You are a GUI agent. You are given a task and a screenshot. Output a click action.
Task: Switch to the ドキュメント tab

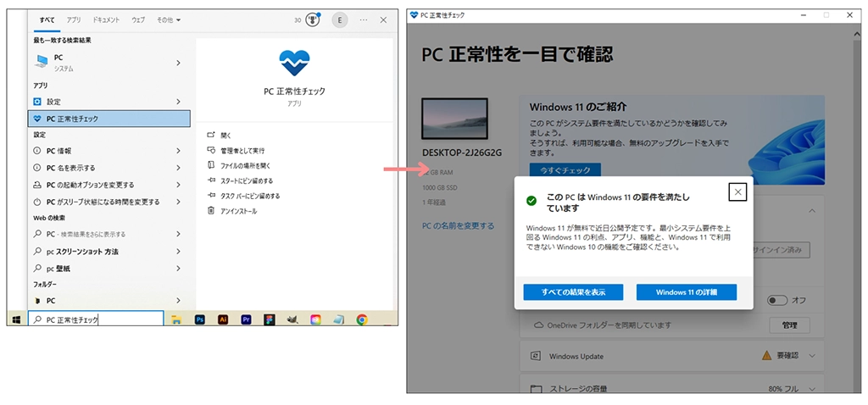click(x=105, y=20)
